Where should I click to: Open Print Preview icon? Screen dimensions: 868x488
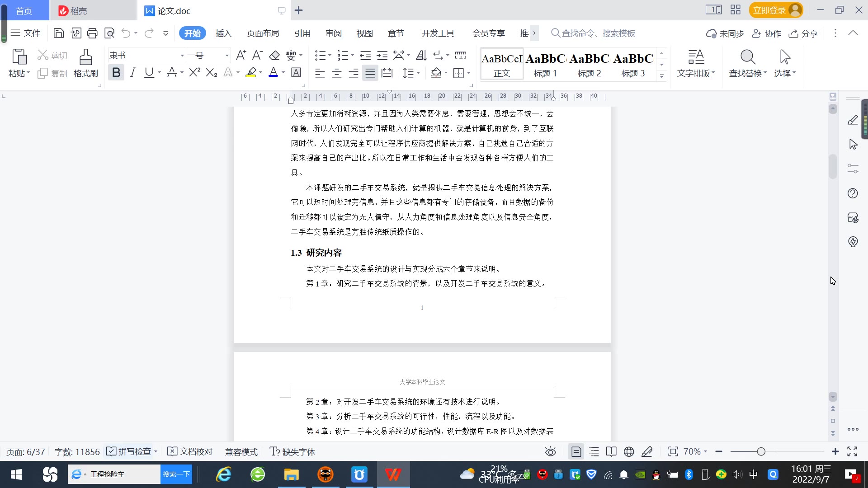109,33
